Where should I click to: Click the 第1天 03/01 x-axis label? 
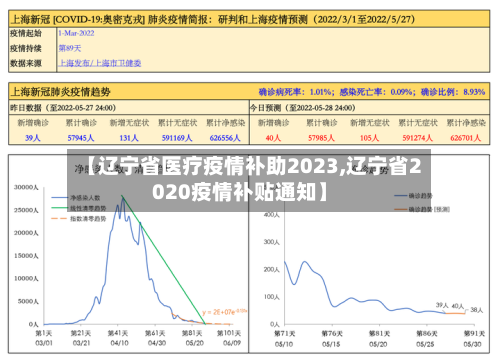tap(44, 338)
